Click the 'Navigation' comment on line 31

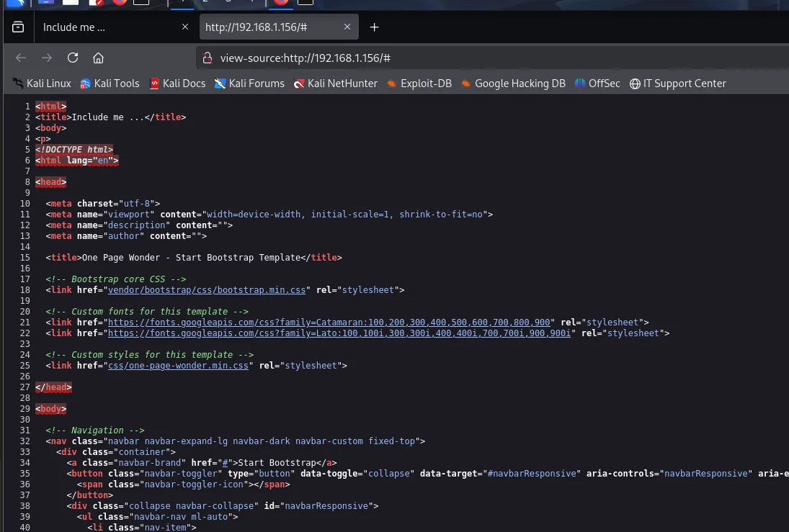(95, 430)
